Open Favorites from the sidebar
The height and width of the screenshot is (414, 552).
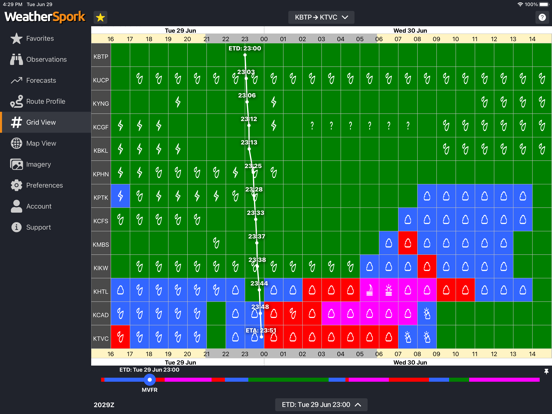[45, 38]
